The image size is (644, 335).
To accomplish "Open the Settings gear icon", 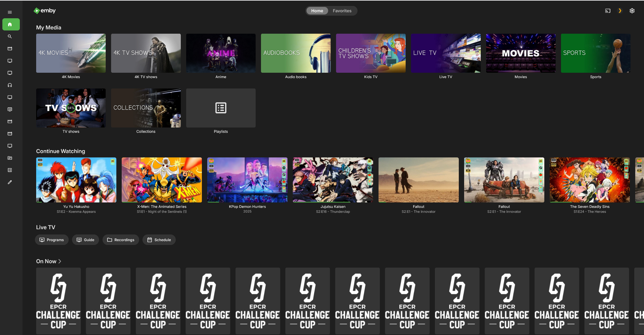I will coord(632,10).
